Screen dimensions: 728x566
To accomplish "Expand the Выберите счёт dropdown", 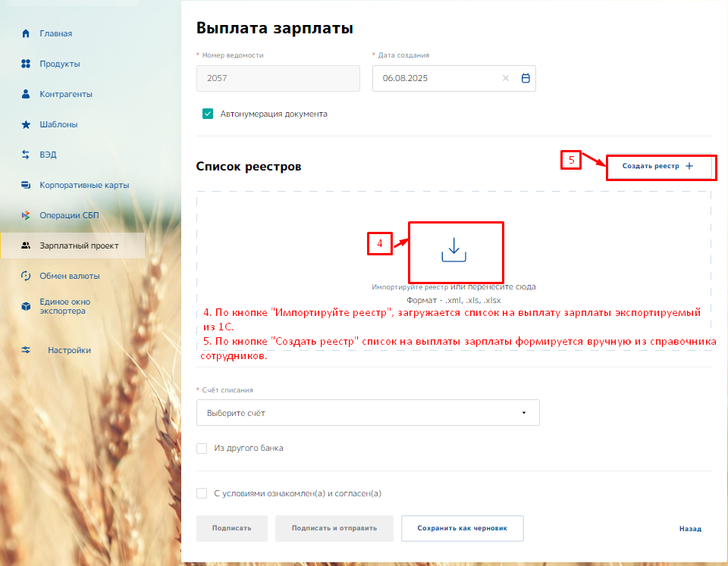I will (x=368, y=413).
